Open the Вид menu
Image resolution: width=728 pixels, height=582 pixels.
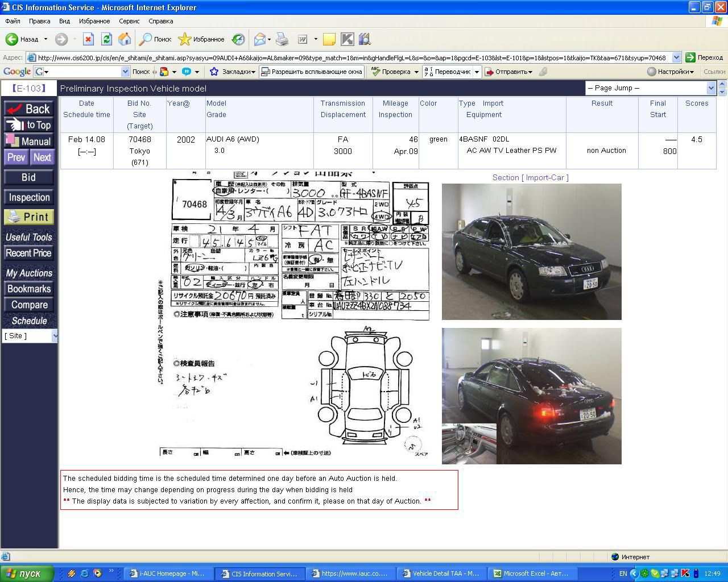tap(64, 21)
